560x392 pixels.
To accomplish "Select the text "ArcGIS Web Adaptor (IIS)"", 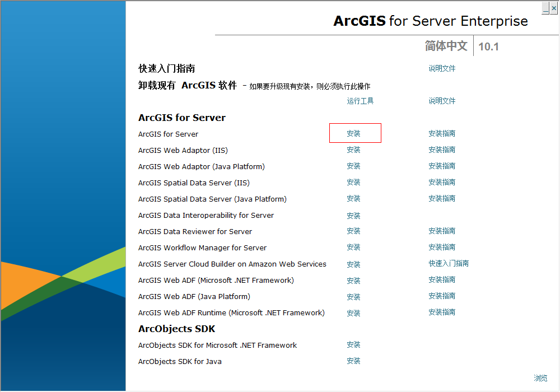I will pos(183,150).
